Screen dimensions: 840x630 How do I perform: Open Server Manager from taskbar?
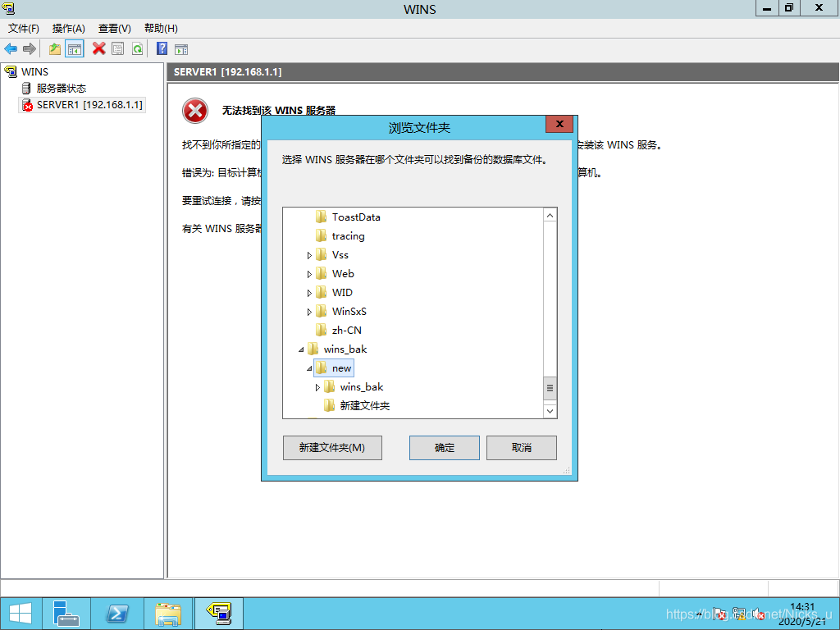(x=66, y=614)
